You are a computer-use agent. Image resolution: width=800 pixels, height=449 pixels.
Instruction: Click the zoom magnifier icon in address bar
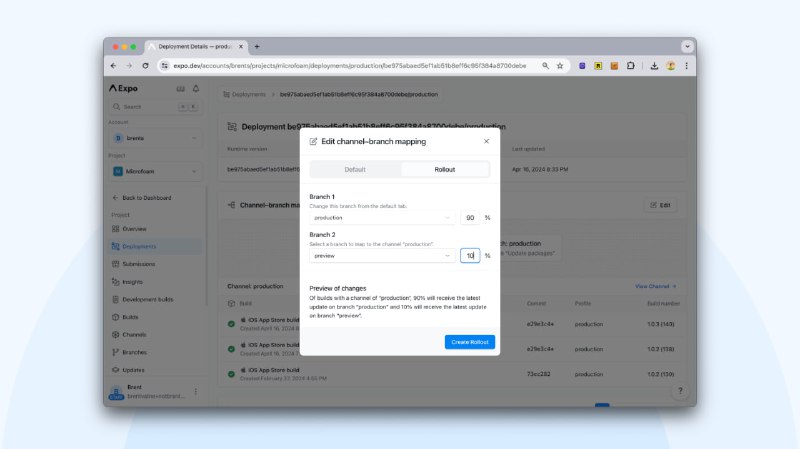tap(545, 66)
